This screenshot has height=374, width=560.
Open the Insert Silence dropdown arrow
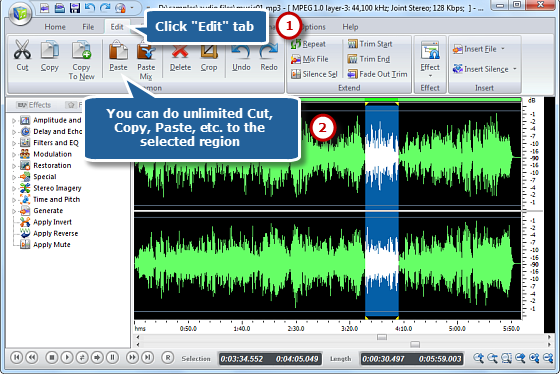(x=515, y=69)
